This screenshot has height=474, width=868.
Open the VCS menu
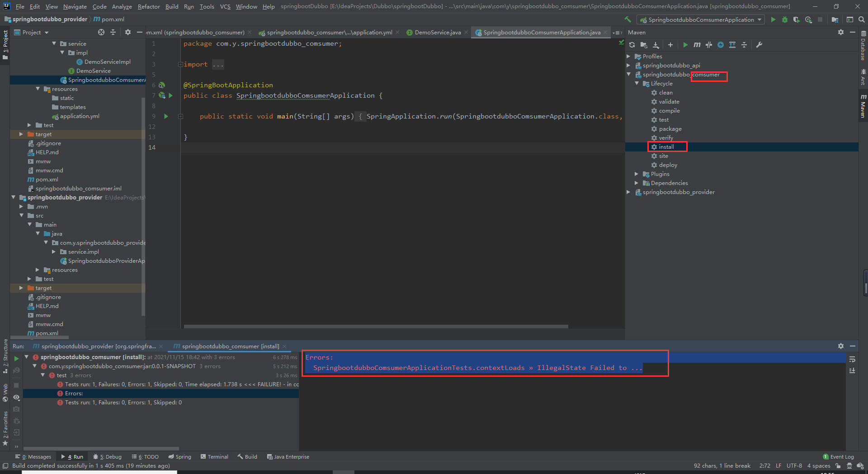tap(225, 6)
